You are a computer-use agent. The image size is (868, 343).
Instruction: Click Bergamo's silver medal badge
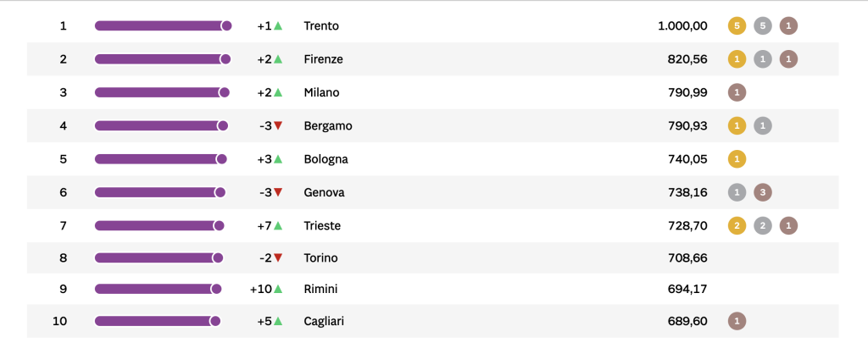coord(762,125)
